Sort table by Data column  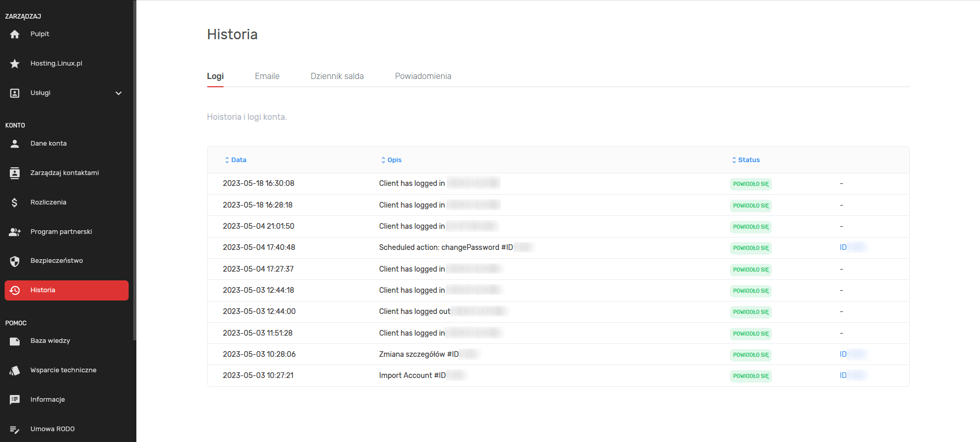pos(236,160)
